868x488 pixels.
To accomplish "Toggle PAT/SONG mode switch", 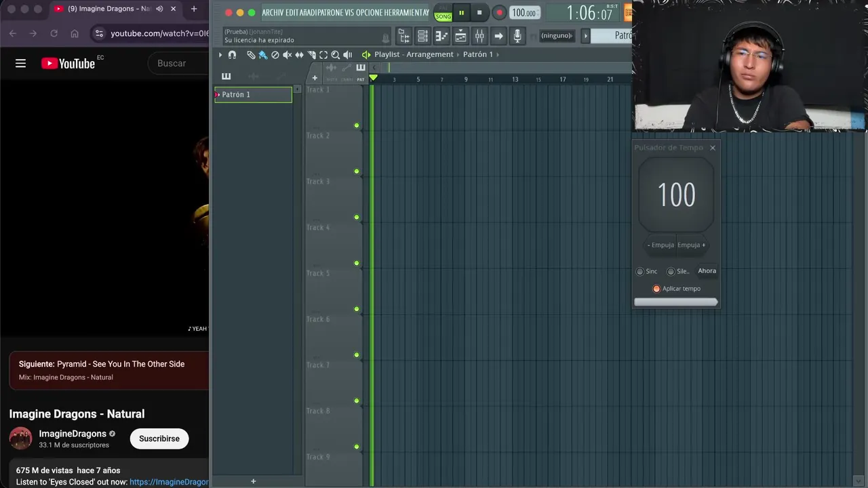I will [x=443, y=13].
